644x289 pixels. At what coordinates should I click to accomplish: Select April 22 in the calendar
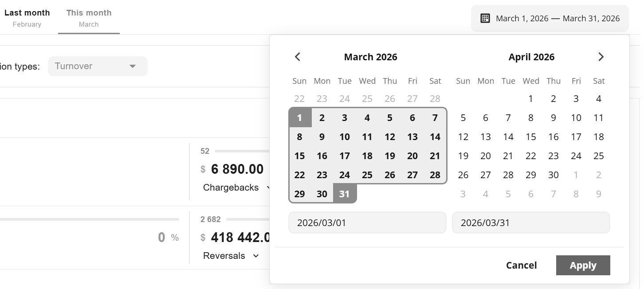[x=531, y=156]
